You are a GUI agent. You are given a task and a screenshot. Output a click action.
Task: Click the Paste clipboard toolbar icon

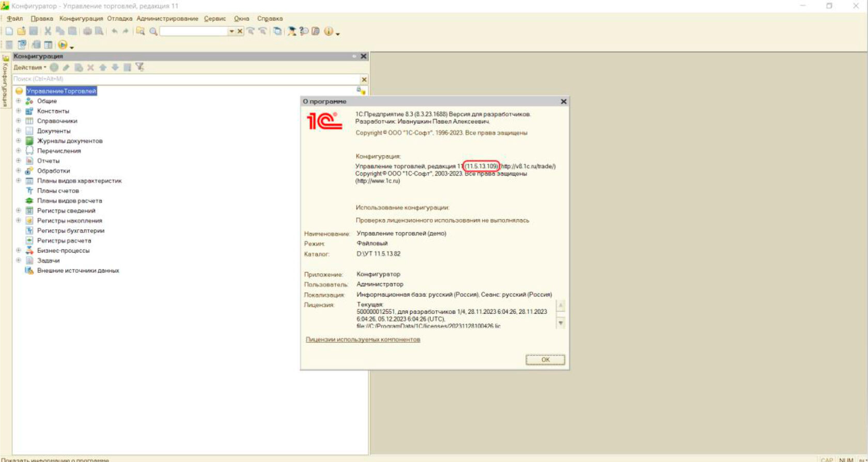click(72, 31)
